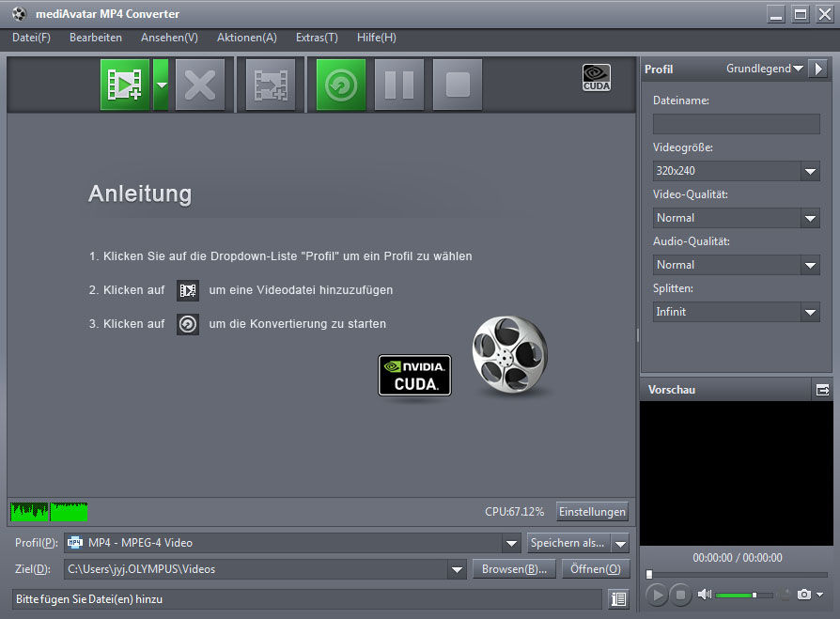The image size is (840, 619).
Task: Click the Stop toolbar button
Action: coord(458,85)
